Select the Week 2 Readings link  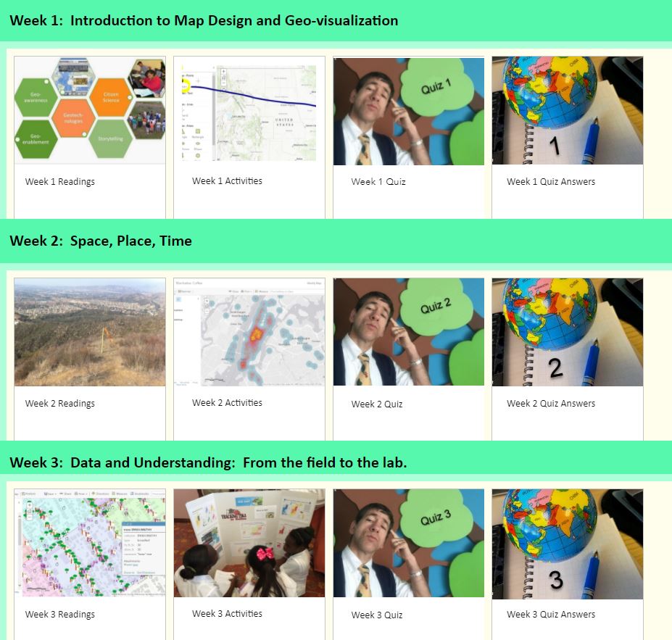60,403
